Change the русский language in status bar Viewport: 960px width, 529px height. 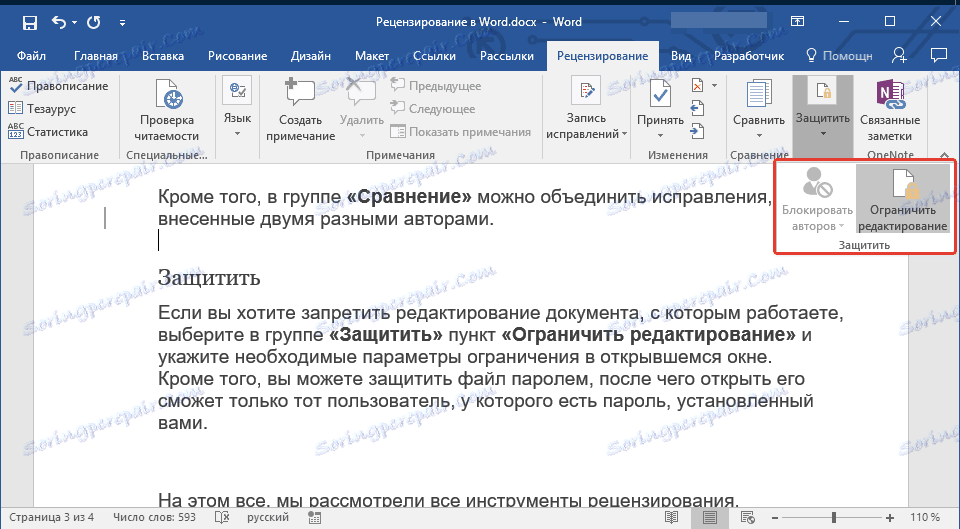268,517
